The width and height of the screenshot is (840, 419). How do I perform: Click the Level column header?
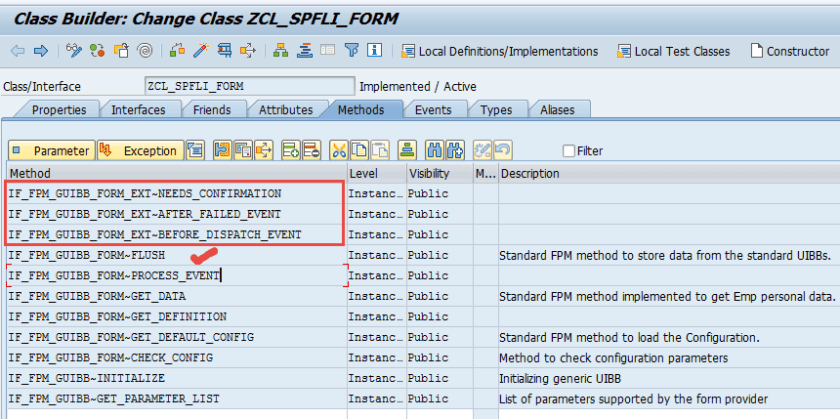pos(377,174)
